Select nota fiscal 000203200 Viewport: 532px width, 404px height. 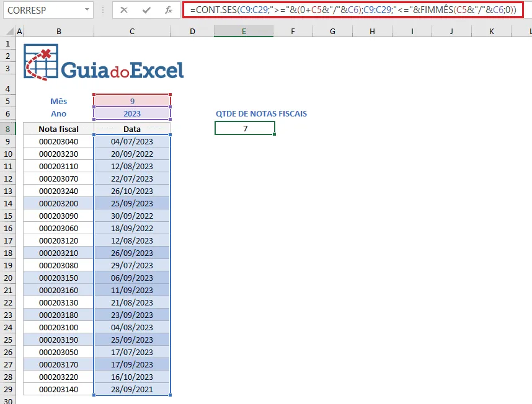pos(59,203)
